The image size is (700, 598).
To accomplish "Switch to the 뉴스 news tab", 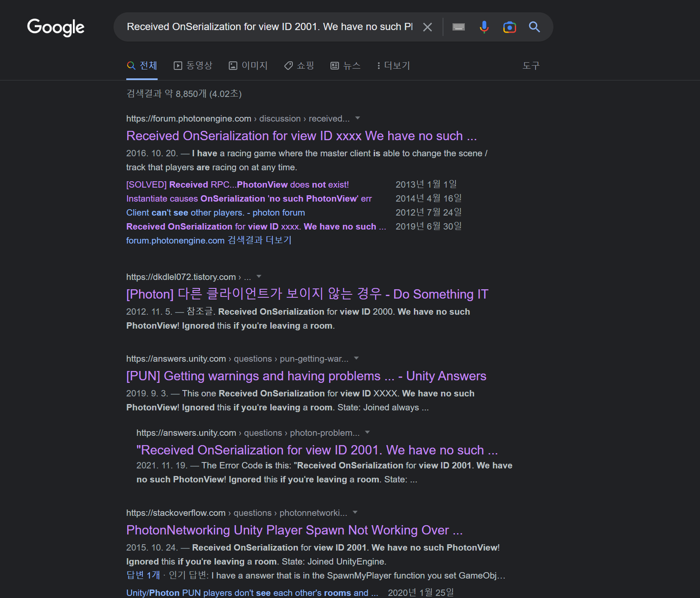I will (x=345, y=66).
